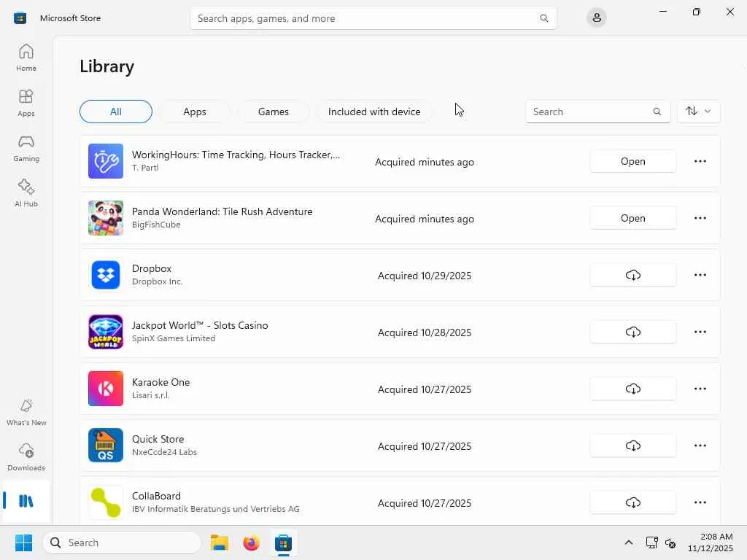The width and height of the screenshot is (747, 560).
Task: Click the network status tray icon
Action: click(x=651, y=542)
